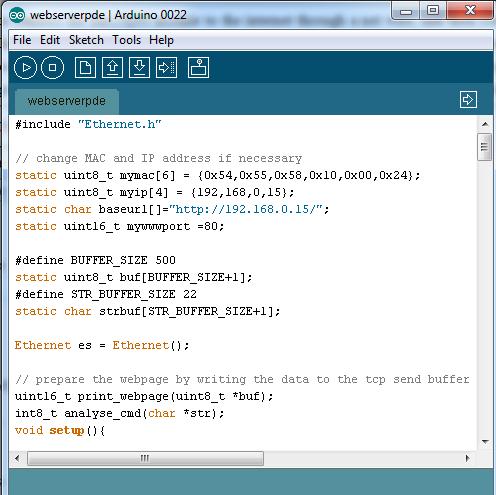Open the Help menu

(x=161, y=40)
